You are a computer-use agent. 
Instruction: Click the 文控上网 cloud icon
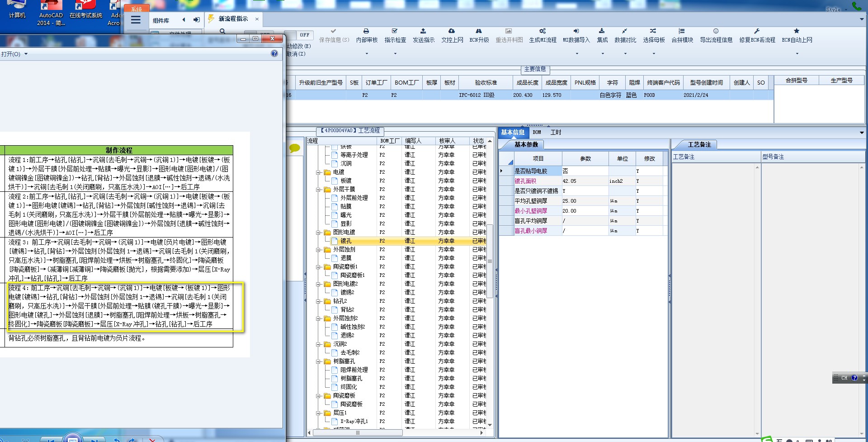point(452,31)
